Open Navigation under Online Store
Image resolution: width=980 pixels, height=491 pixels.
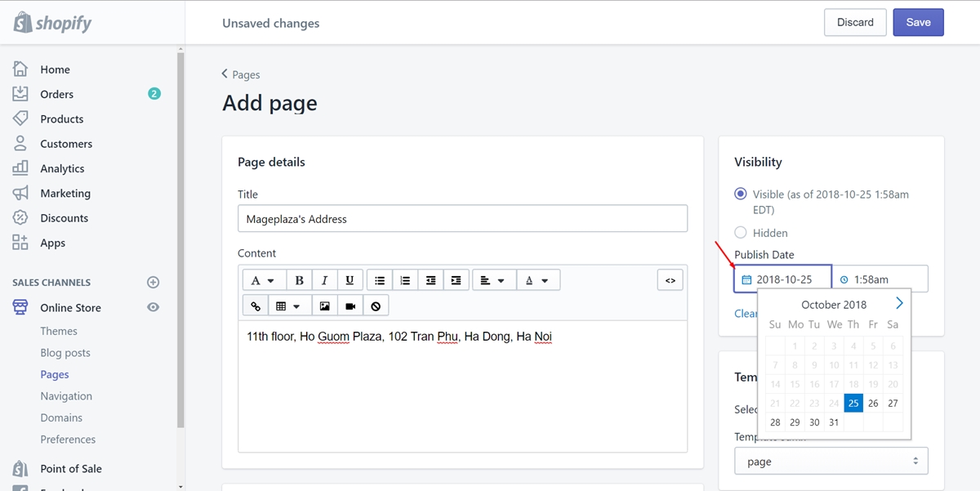[66, 396]
